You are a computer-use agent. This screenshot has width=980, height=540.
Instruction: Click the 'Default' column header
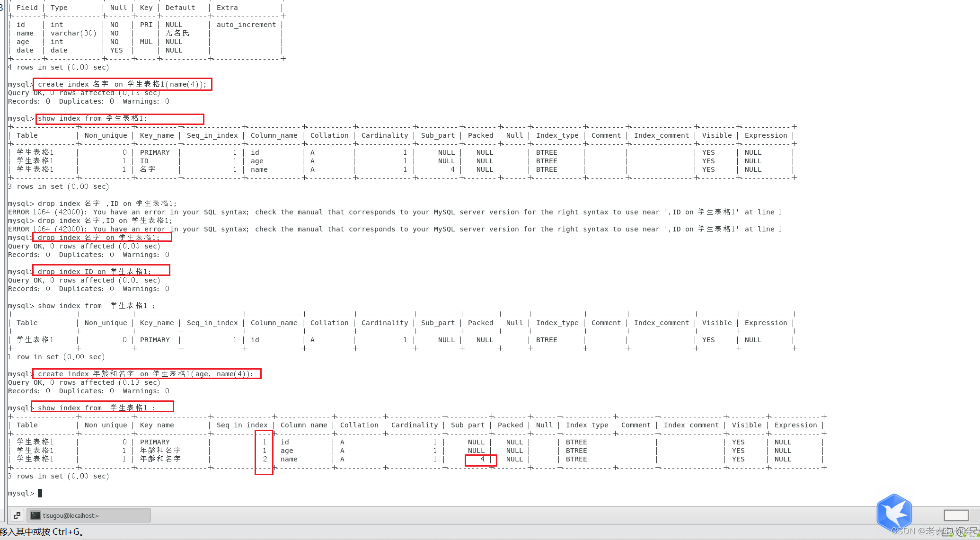tap(180, 8)
